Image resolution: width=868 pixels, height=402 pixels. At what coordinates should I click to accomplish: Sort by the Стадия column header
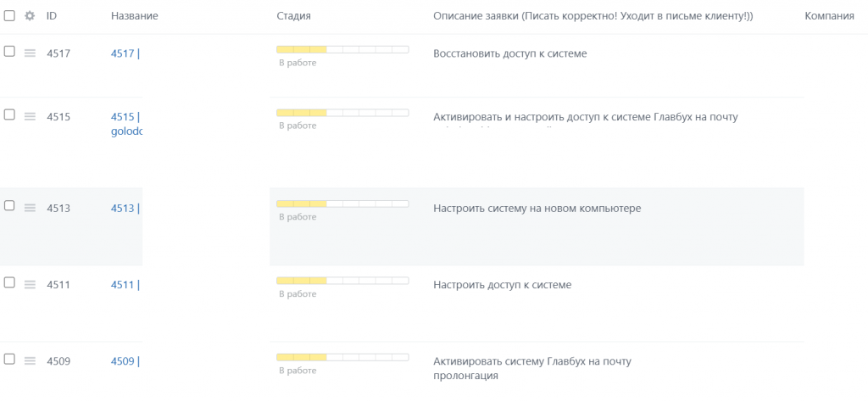coord(293,16)
